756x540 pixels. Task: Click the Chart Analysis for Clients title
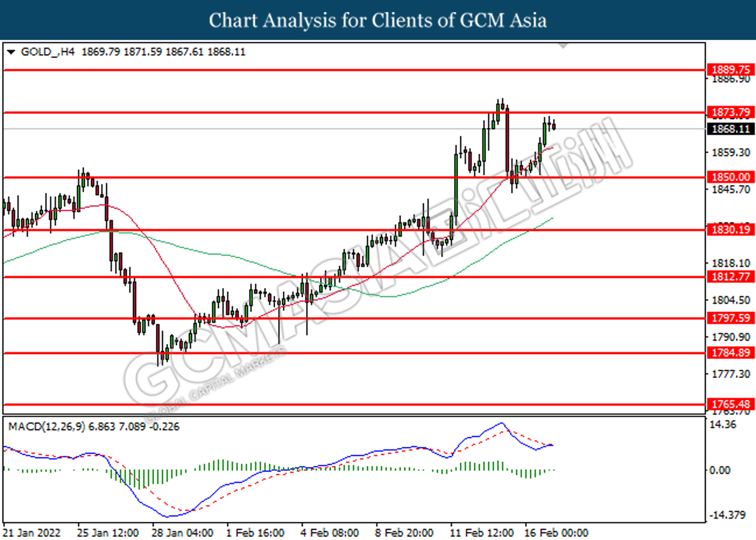(378, 20)
